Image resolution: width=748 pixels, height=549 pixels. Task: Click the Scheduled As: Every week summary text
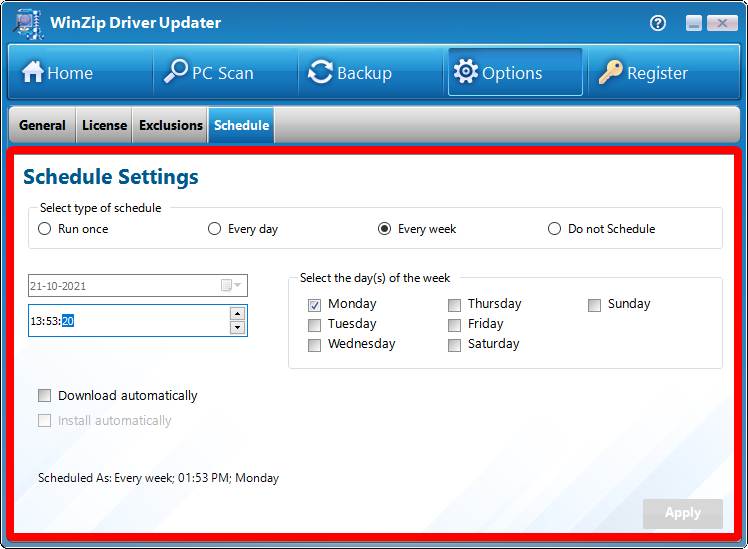coord(158,478)
